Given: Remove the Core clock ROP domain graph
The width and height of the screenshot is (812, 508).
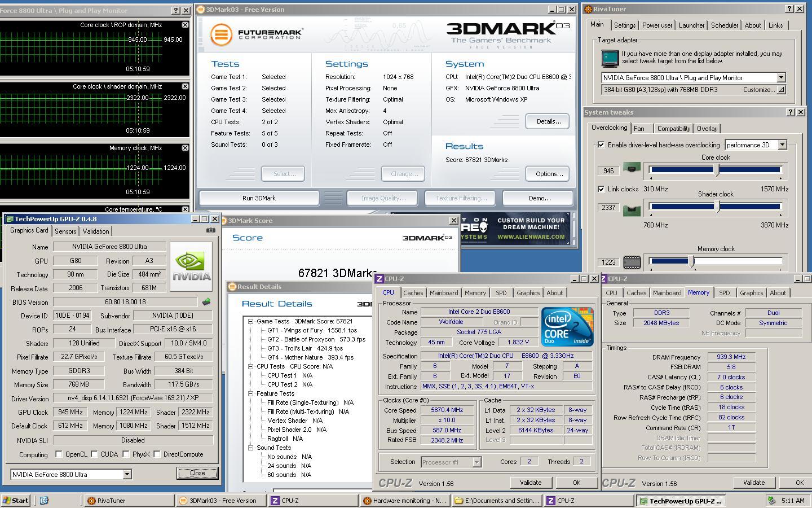Looking at the screenshot, I should [185, 25].
